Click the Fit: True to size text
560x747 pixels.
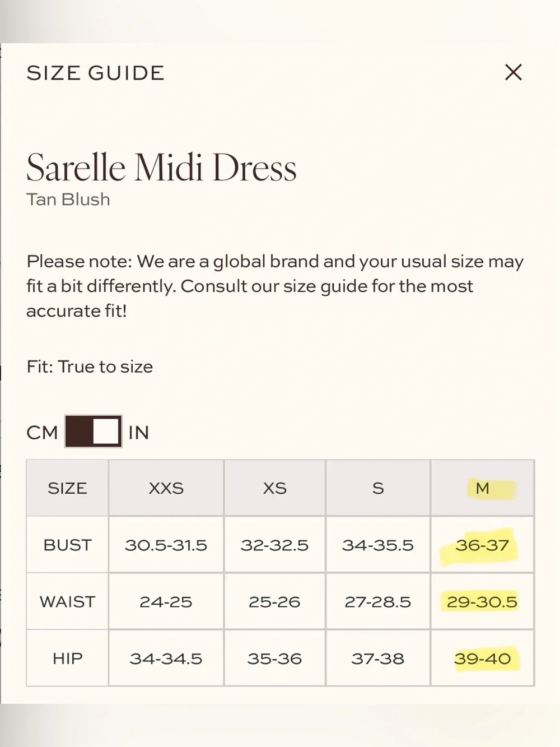[90, 366]
